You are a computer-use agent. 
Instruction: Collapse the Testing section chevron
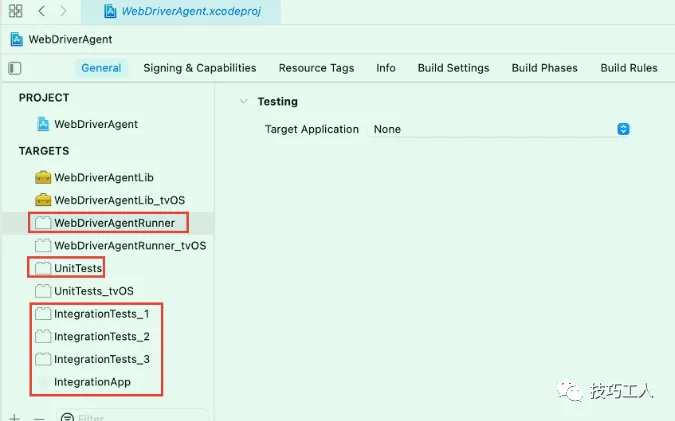click(244, 101)
